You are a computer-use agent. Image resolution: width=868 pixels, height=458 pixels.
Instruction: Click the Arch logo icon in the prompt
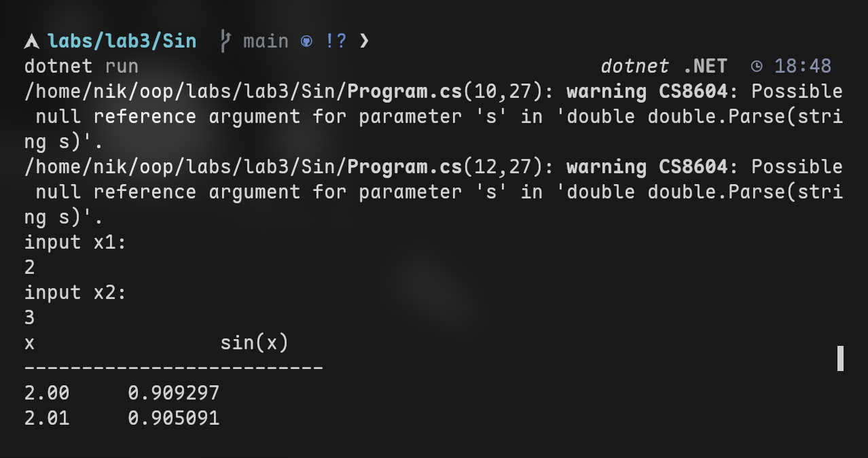pos(32,41)
